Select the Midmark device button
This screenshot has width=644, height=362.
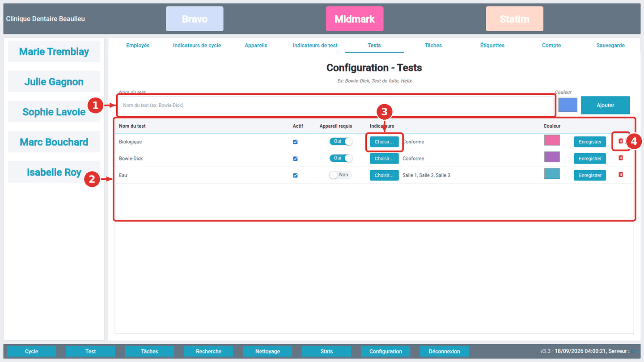click(x=355, y=19)
